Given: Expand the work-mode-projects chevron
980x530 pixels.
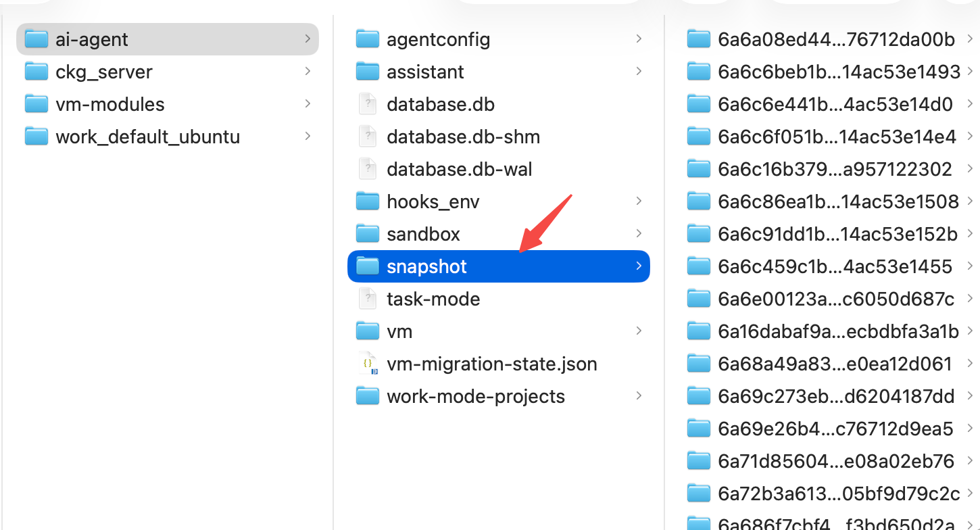Looking at the screenshot, I should coord(639,396).
